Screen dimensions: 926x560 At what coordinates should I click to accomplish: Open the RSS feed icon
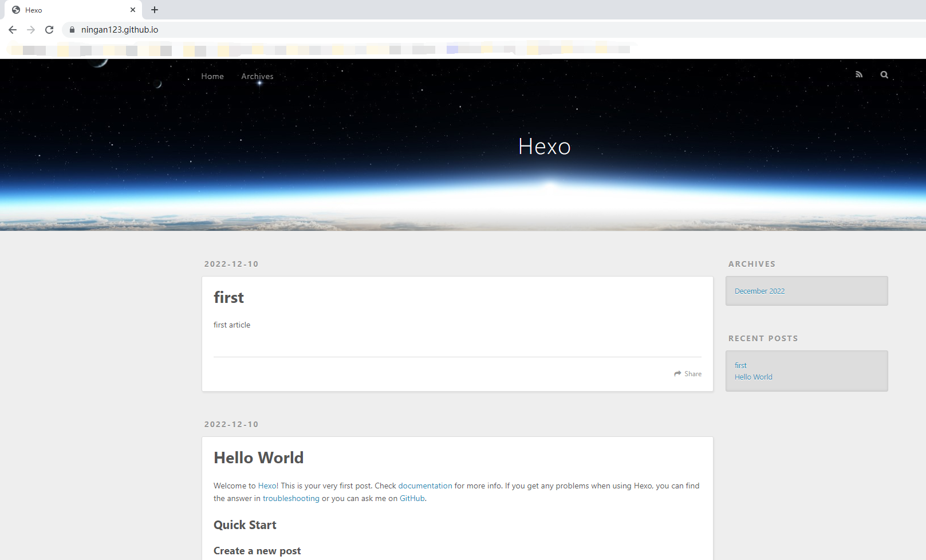click(859, 74)
